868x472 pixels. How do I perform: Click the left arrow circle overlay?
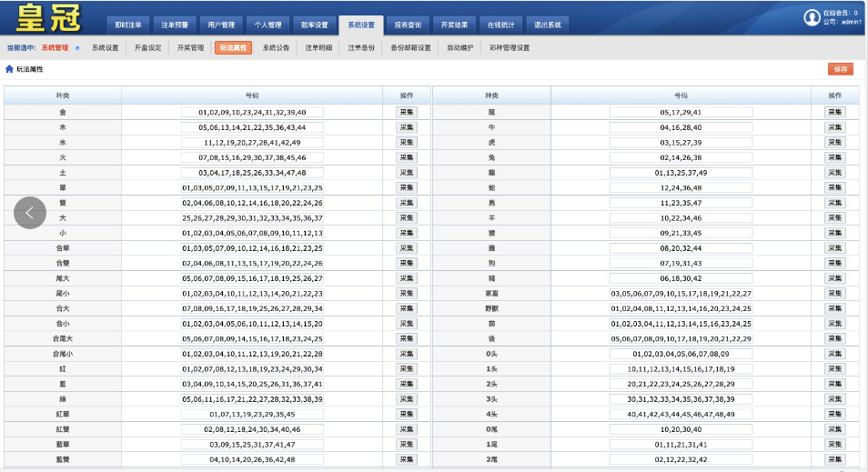pyautogui.click(x=30, y=213)
